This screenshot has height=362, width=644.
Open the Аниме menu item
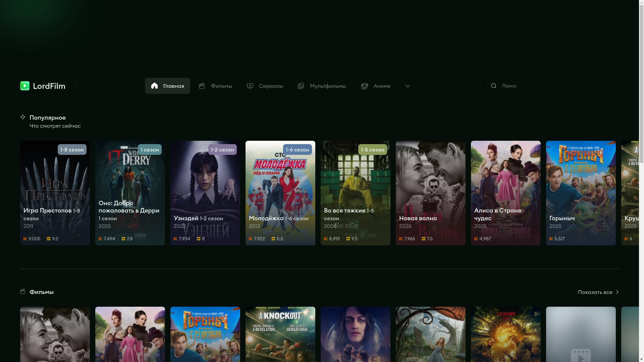click(x=376, y=86)
